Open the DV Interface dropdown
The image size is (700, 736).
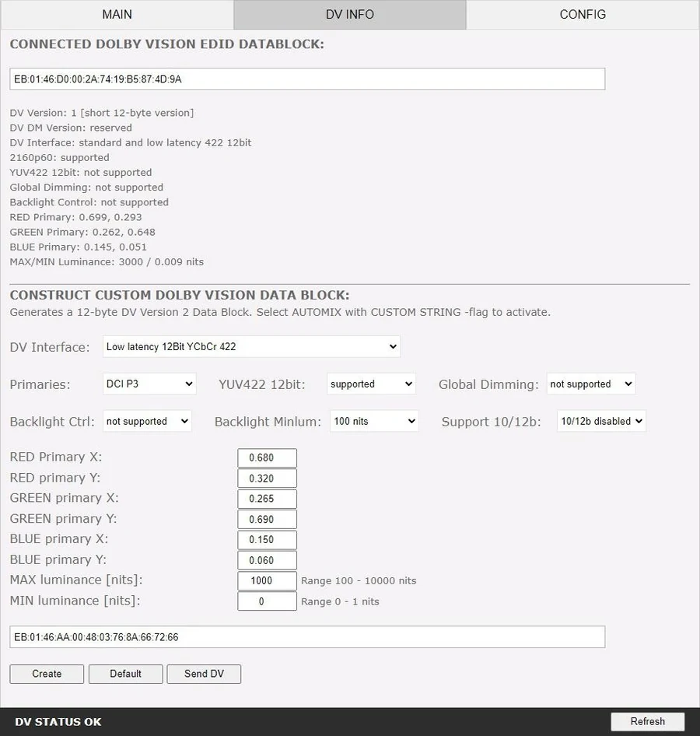251,346
